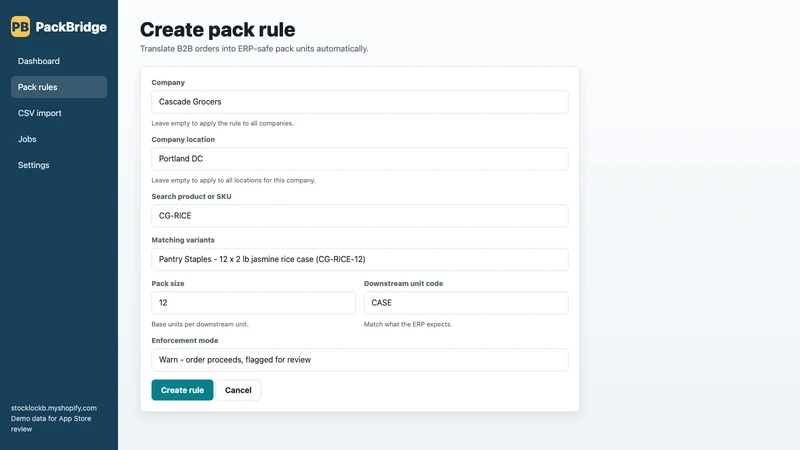Click the PackBridge PB logo icon
Viewport: 800px width, 450px height.
pyautogui.click(x=20, y=27)
